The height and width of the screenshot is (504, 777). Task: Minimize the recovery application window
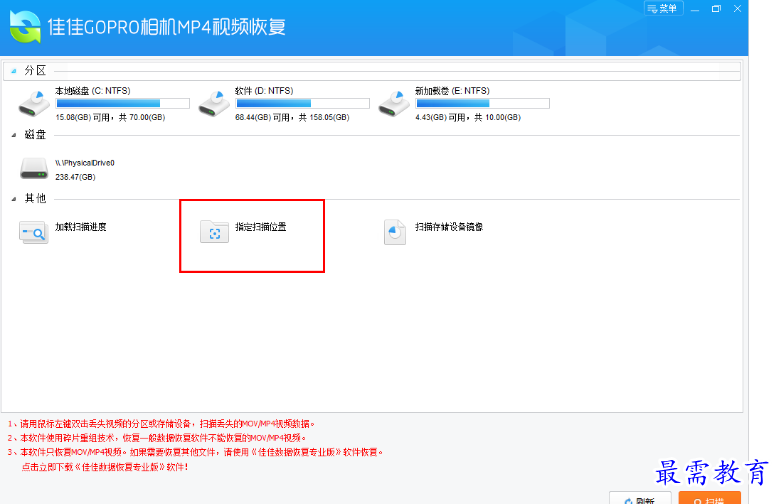(x=695, y=9)
